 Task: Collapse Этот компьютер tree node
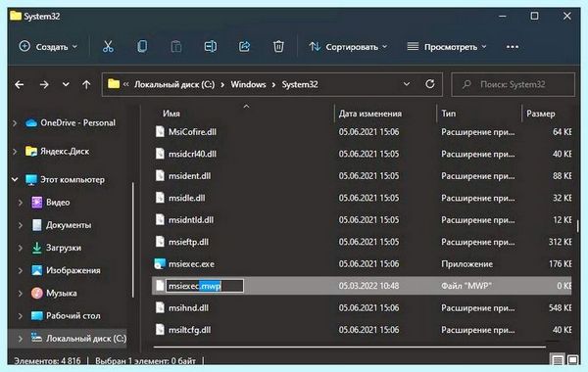click(x=15, y=179)
